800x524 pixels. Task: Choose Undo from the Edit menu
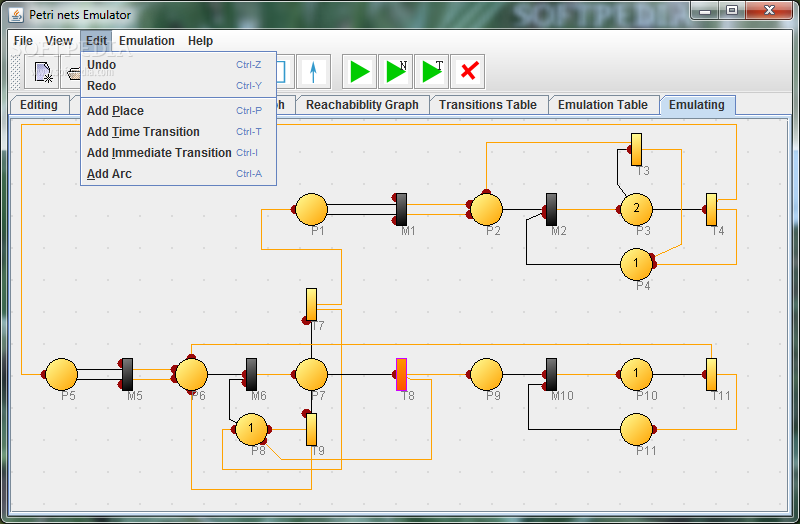pyautogui.click(x=179, y=65)
